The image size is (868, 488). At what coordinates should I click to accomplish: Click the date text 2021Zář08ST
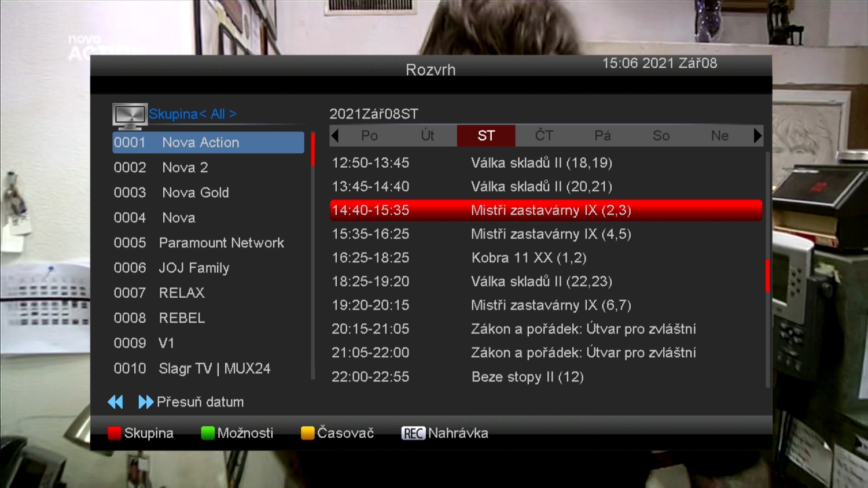click(x=374, y=114)
